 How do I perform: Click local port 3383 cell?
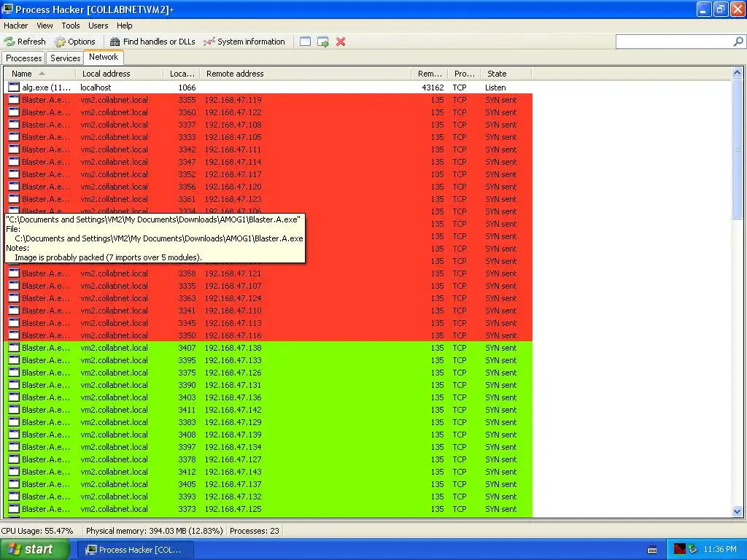click(x=187, y=422)
